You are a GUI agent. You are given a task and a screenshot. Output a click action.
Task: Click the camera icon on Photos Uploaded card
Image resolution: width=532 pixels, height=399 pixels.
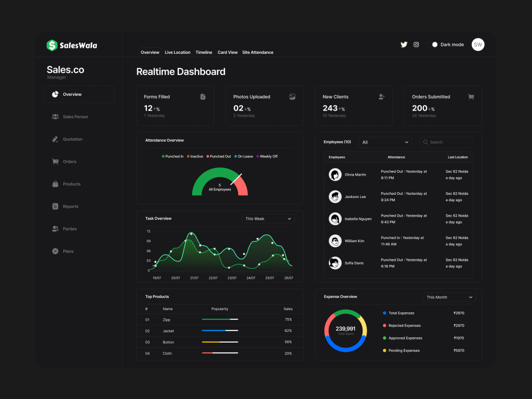(x=292, y=97)
